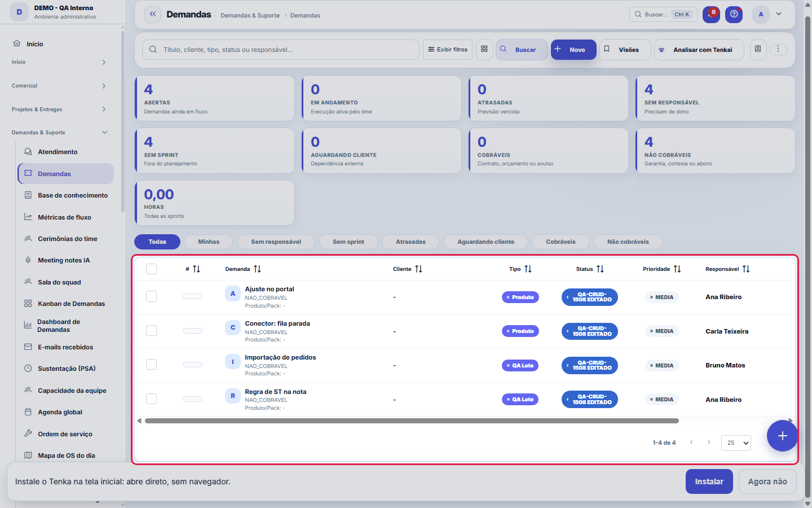Select the Minhas filter tab
Screen dimensions: 812x508
[209, 242]
